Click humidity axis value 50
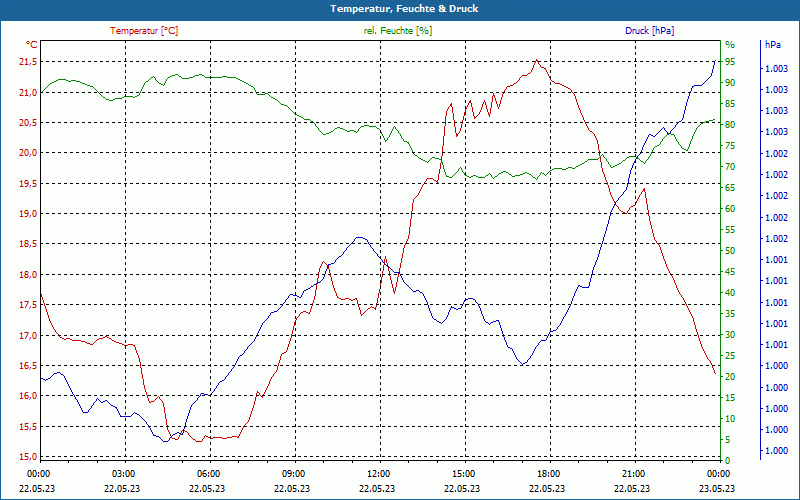 (x=730, y=251)
